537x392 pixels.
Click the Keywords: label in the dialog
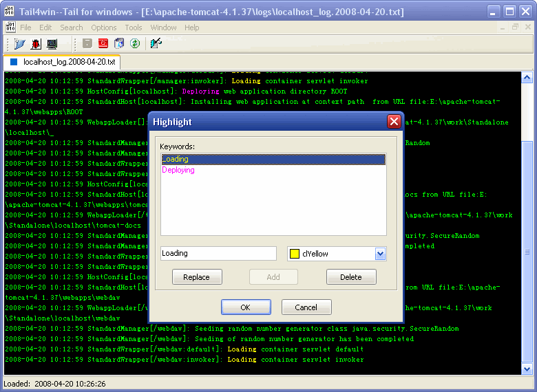click(x=177, y=146)
